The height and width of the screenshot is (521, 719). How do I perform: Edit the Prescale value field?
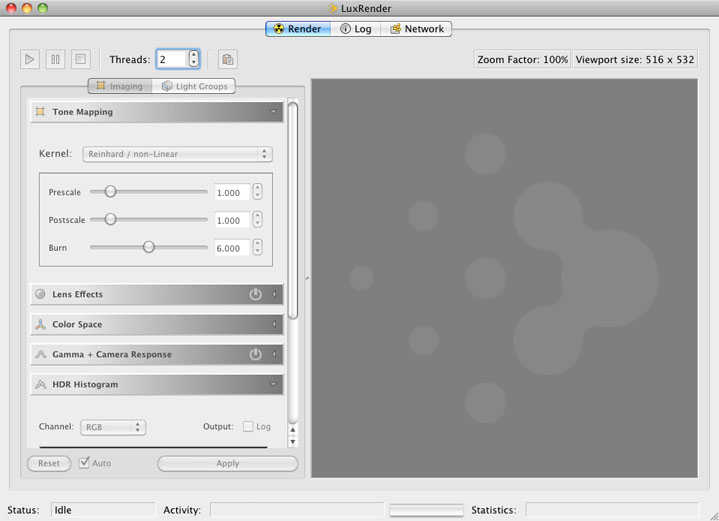tap(232, 193)
